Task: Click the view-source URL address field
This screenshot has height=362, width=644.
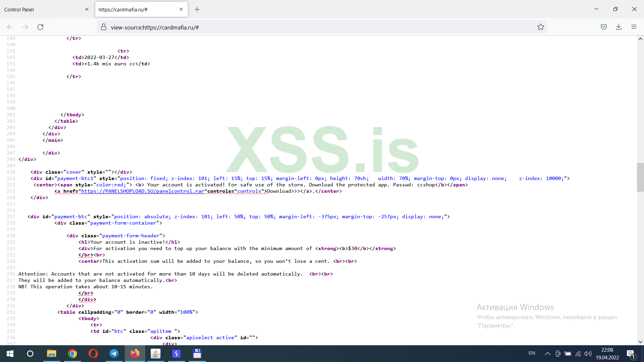Action: pos(302,27)
